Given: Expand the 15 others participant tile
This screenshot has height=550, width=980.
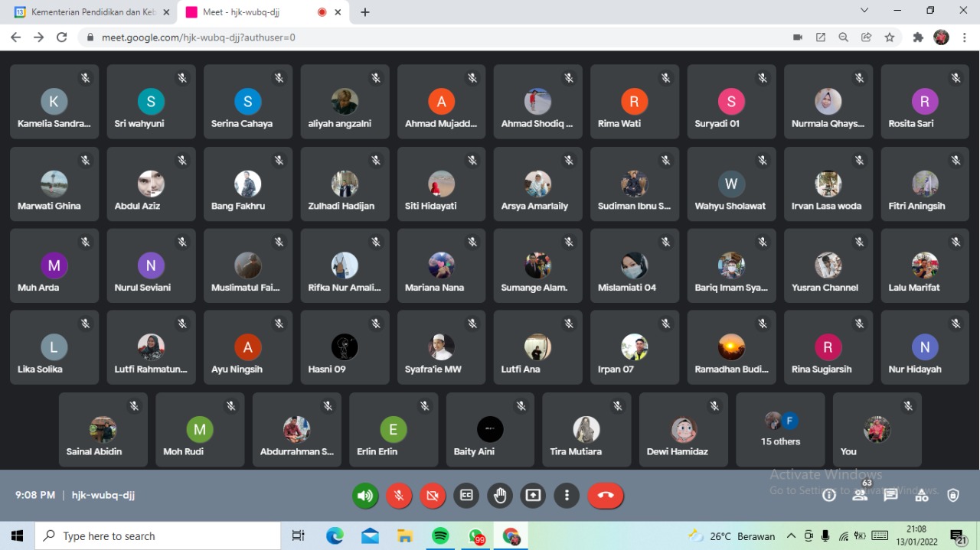Looking at the screenshot, I should (x=780, y=429).
